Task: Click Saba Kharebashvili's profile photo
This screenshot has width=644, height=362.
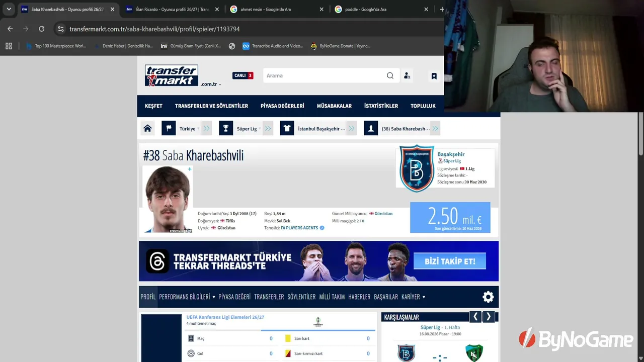Action: tap(168, 200)
